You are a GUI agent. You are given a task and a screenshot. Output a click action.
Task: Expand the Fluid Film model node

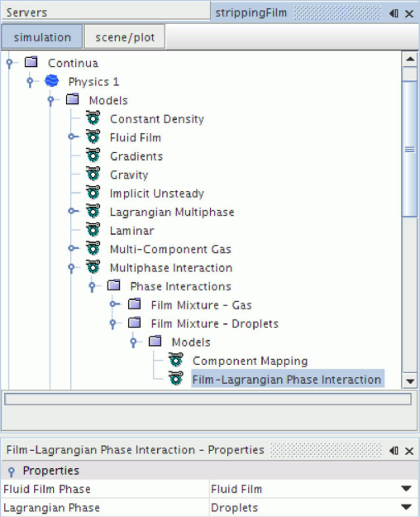(73, 136)
